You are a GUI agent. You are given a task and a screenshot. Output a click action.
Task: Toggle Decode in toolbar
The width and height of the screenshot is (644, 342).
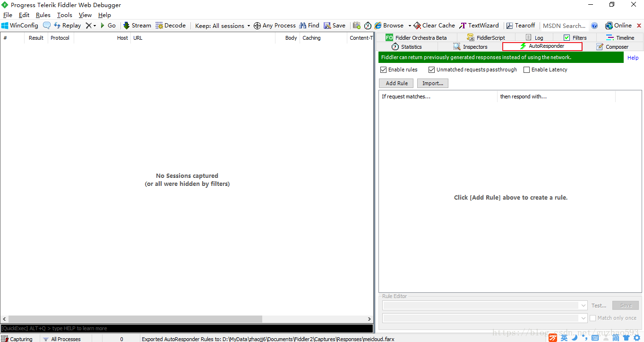pos(171,26)
